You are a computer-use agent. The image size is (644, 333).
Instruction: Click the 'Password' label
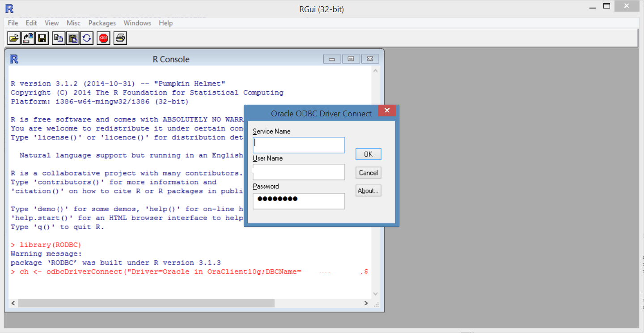266,186
